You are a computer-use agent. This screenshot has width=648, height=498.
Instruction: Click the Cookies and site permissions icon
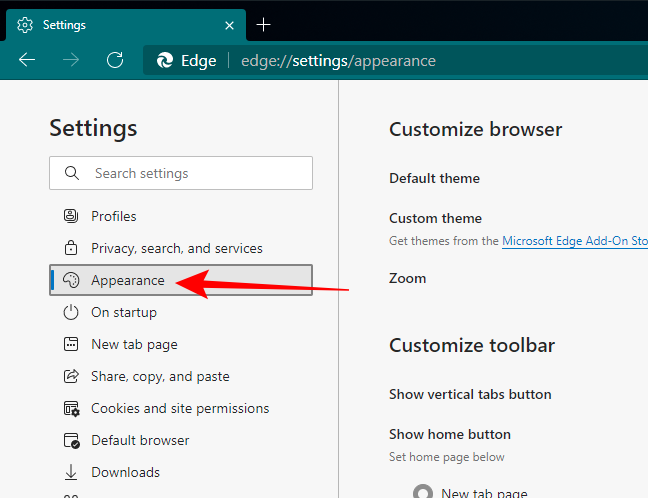[71, 408]
